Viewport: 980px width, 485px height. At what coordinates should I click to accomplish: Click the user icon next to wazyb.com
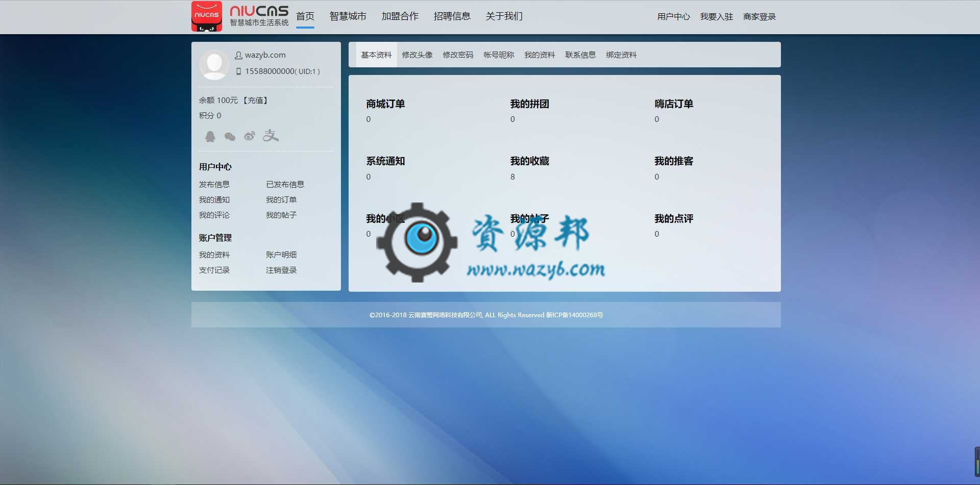pyautogui.click(x=238, y=55)
